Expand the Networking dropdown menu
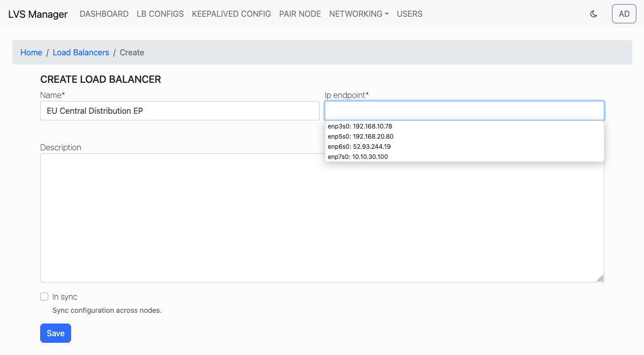The width and height of the screenshot is (644, 355). 359,14
